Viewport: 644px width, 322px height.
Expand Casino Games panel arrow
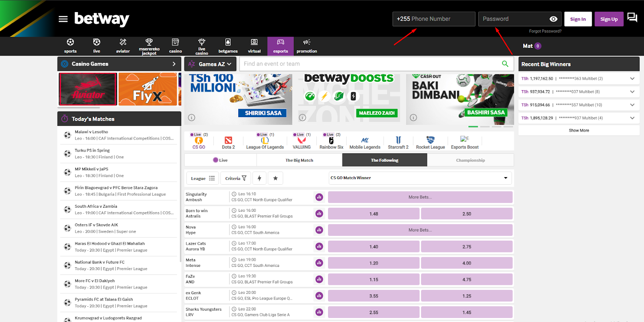coord(174,64)
